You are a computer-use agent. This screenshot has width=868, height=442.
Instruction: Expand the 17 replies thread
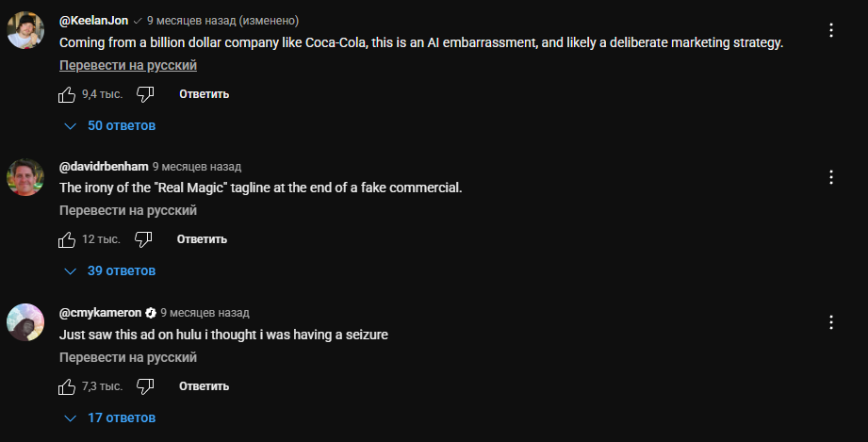(x=109, y=417)
